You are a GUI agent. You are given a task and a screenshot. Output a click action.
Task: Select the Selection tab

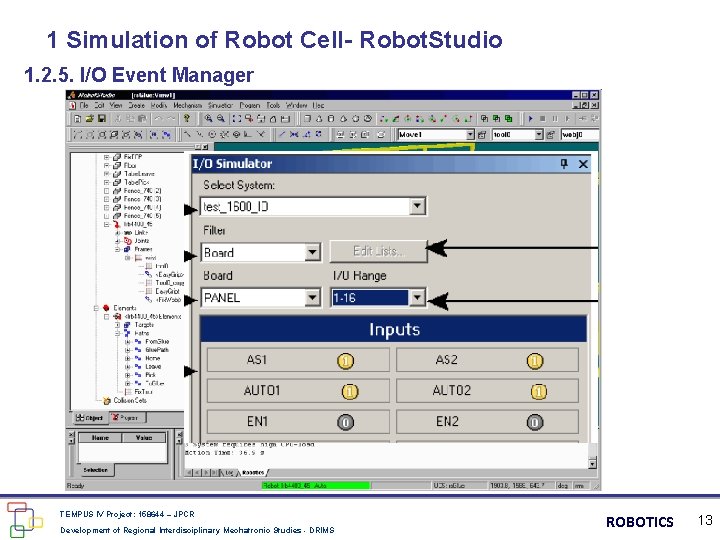tap(96, 470)
